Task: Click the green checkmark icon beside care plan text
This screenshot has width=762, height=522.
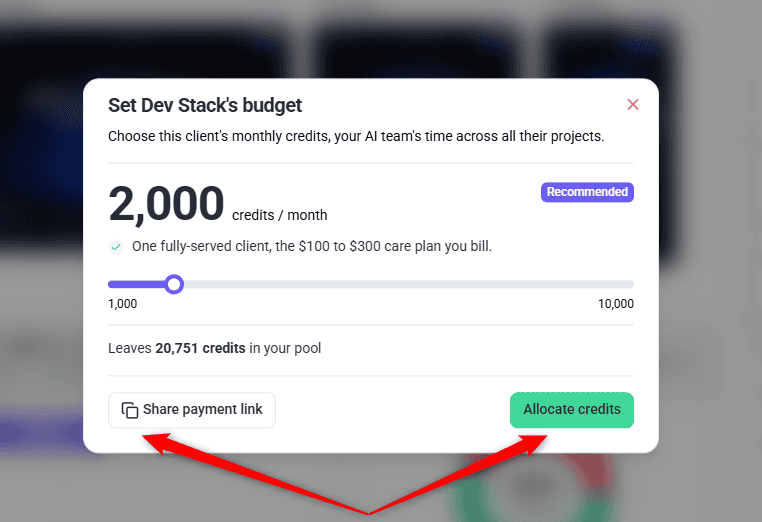Action: coord(116,247)
